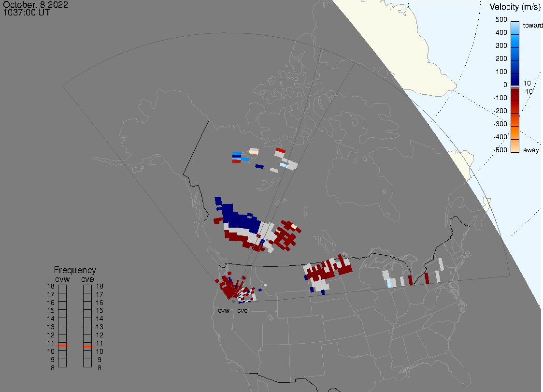Click the red marker on cve frequency bar
Screen dimensions: 543x392
(x=87, y=347)
